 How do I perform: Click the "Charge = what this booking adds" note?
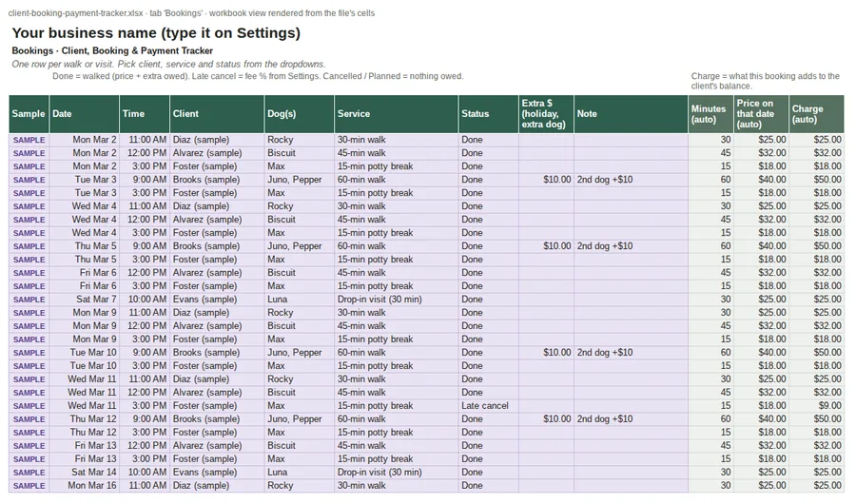(766, 81)
